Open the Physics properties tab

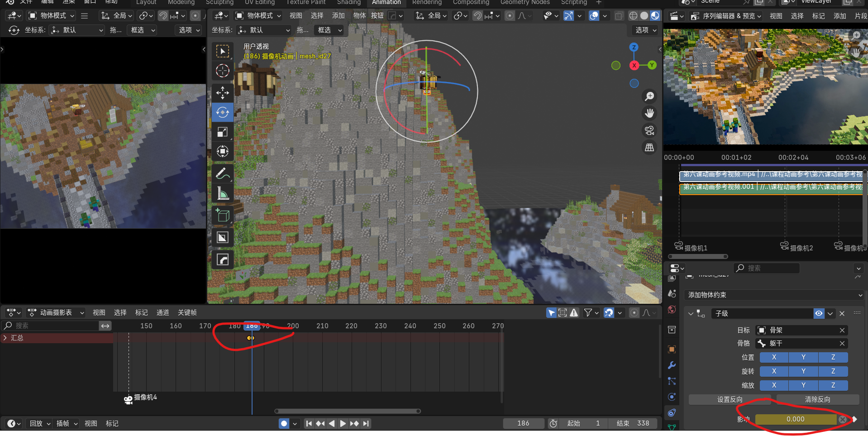point(672,397)
